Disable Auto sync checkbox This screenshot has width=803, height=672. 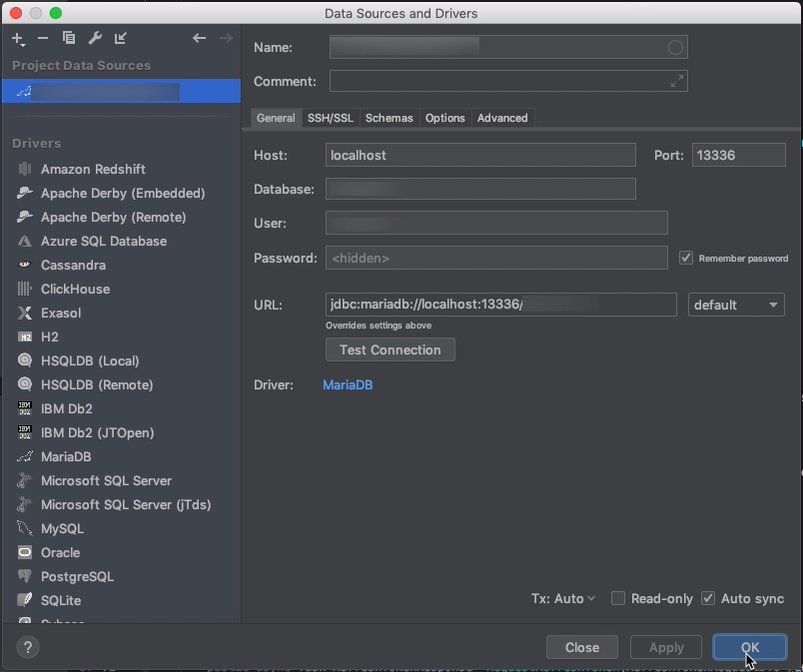point(708,598)
